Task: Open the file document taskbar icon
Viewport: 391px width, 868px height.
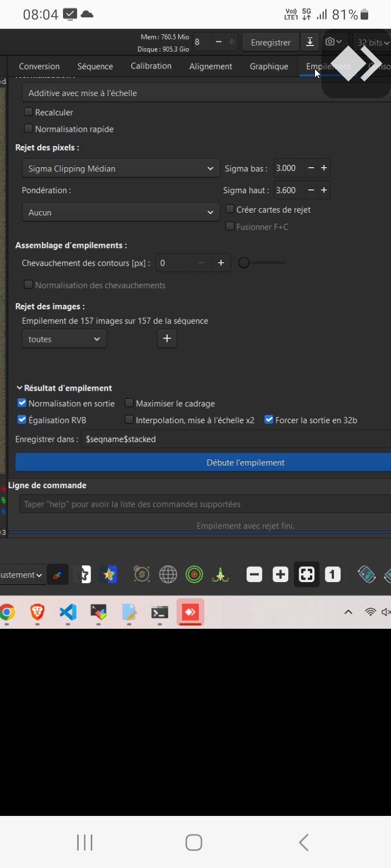Action: point(129,612)
